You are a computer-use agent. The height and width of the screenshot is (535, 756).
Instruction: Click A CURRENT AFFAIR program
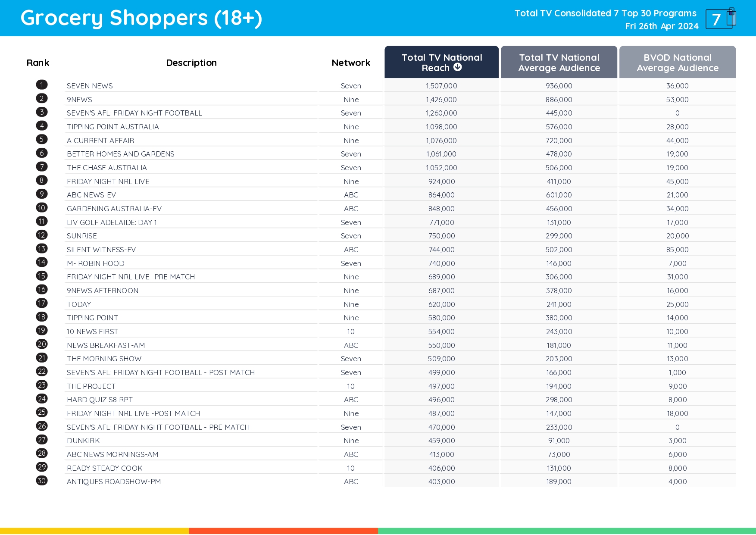point(100,141)
